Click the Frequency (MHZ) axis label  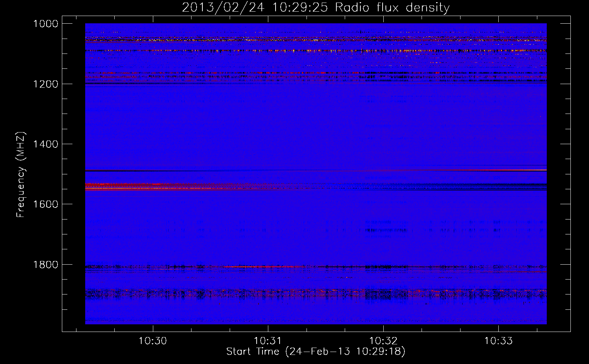tap(21, 175)
